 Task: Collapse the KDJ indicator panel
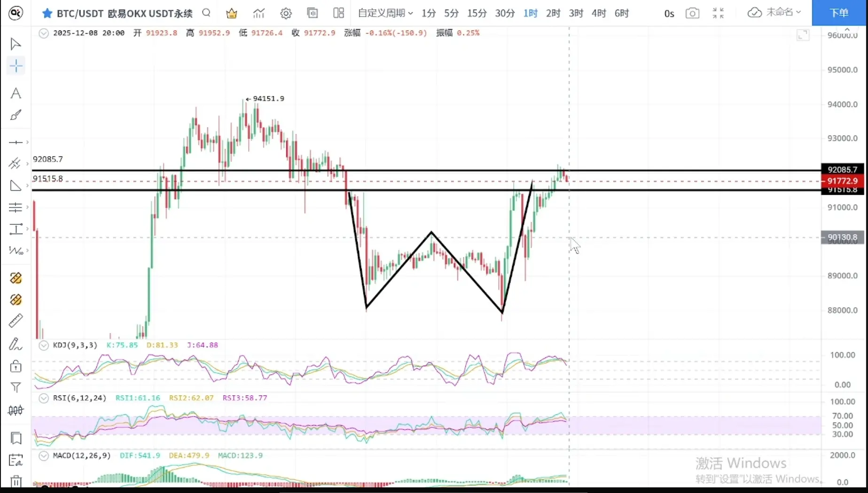click(44, 345)
